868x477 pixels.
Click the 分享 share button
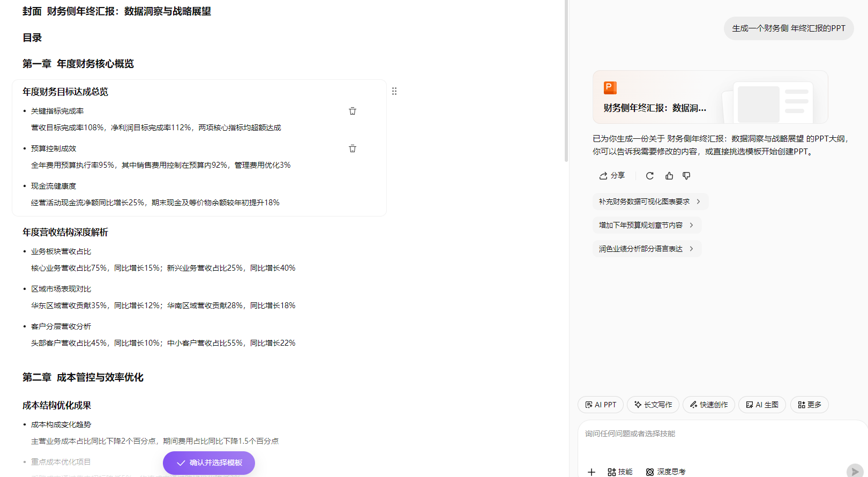click(612, 176)
